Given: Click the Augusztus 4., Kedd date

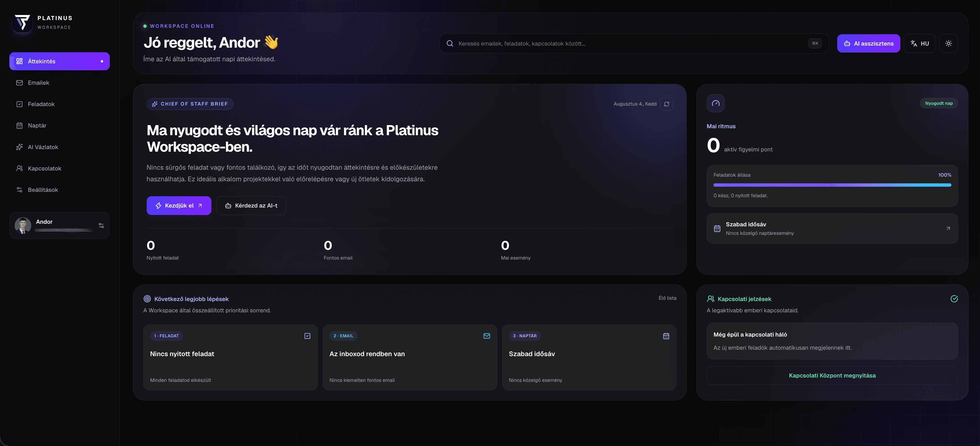Looking at the screenshot, I should tap(635, 104).
